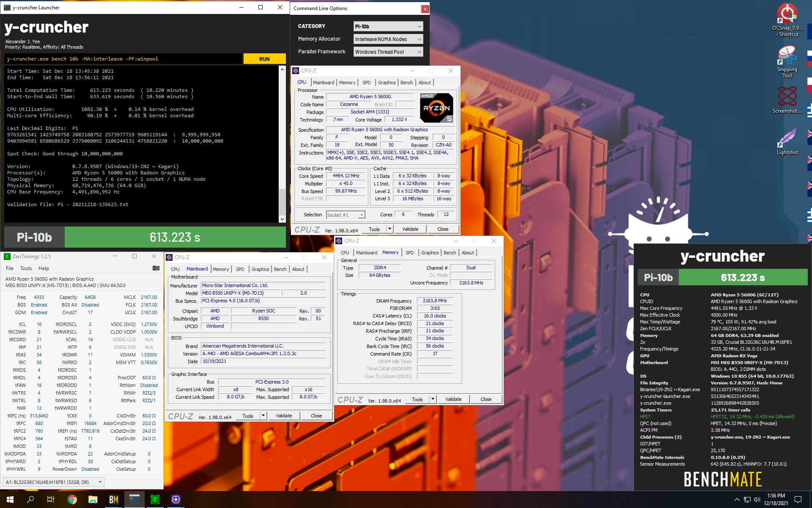
Task: Open the Screenshot desktop icon
Action: (787, 100)
